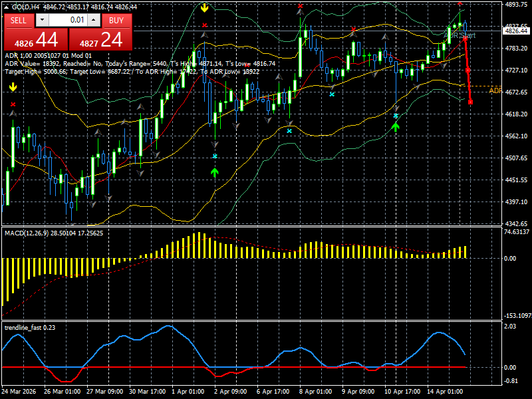Click the 6 Apr 17:00 time label
The image size is (532, 399).
coord(273,391)
